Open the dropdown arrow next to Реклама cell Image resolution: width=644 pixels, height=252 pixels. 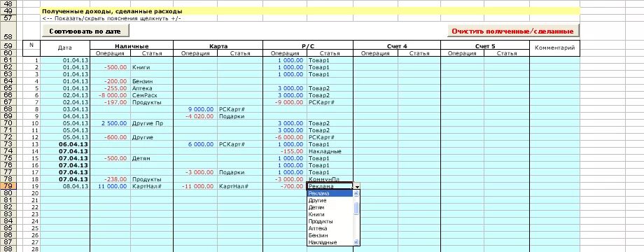(356, 186)
